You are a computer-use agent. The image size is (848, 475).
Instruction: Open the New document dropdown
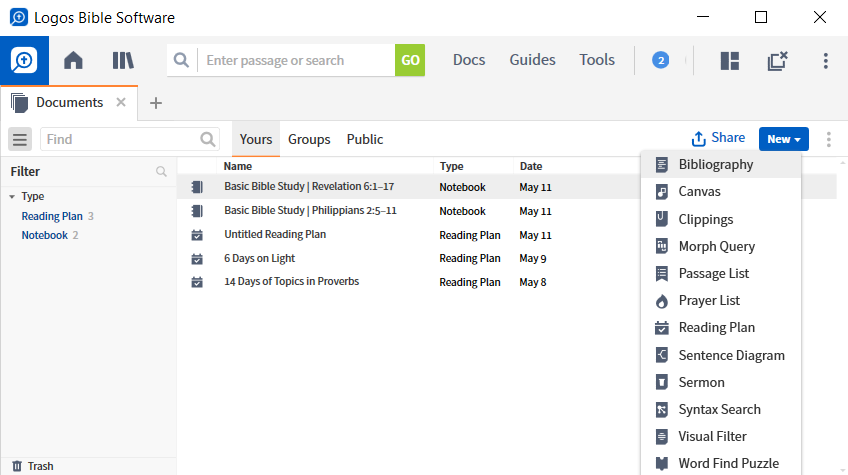pyautogui.click(x=784, y=139)
